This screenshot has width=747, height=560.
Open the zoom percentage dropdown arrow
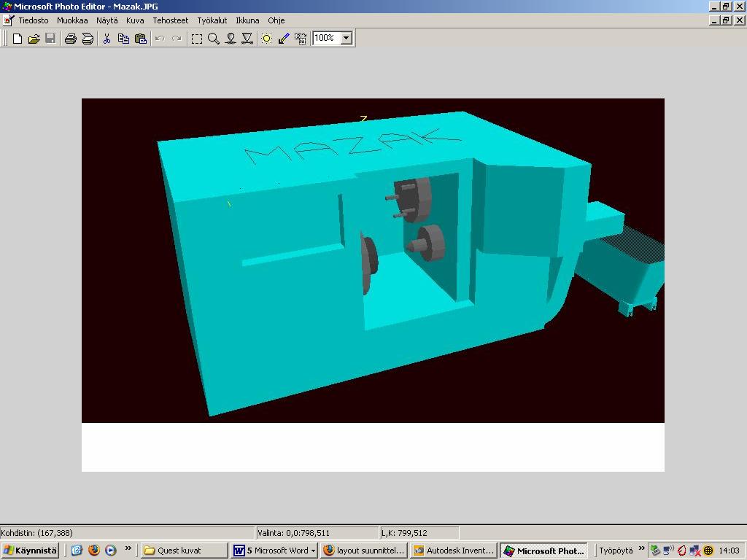pos(347,38)
